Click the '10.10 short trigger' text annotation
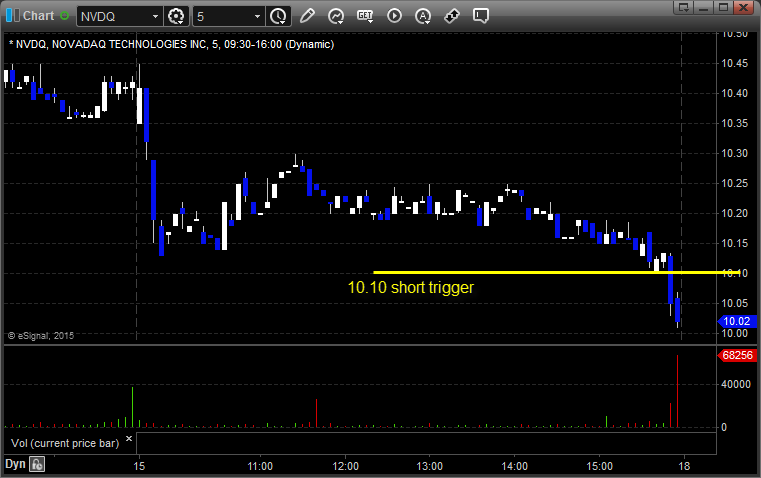 (x=411, y=287)
